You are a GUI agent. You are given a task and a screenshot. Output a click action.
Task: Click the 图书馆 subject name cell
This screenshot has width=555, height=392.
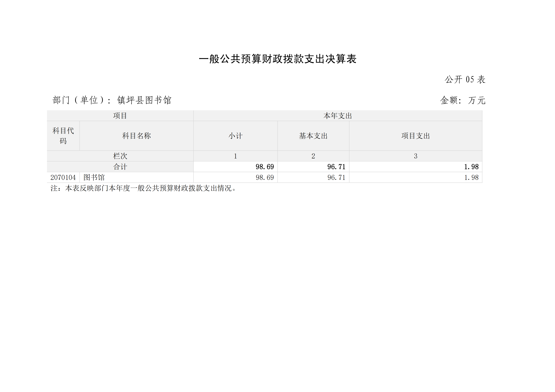137,177
